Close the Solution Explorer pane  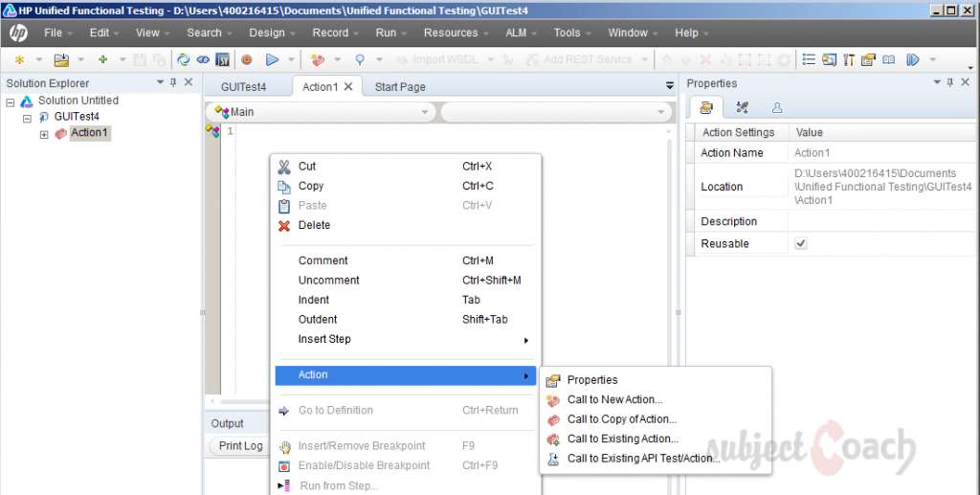coord(189,82)
